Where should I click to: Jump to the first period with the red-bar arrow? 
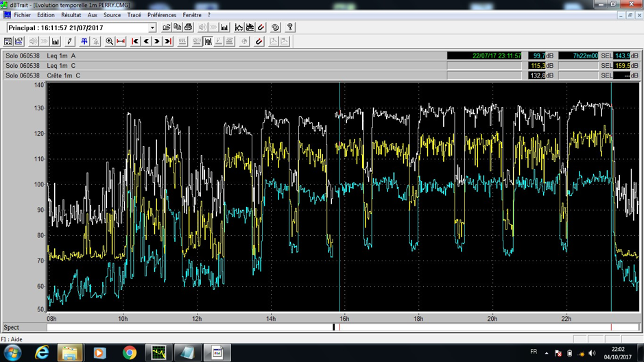pos(134,41)
